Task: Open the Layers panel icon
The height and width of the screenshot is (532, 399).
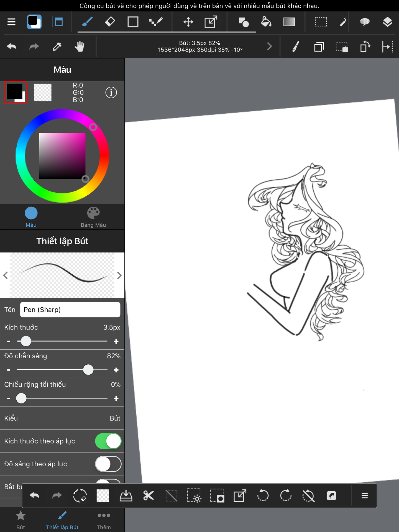Action: coord(387,22)
